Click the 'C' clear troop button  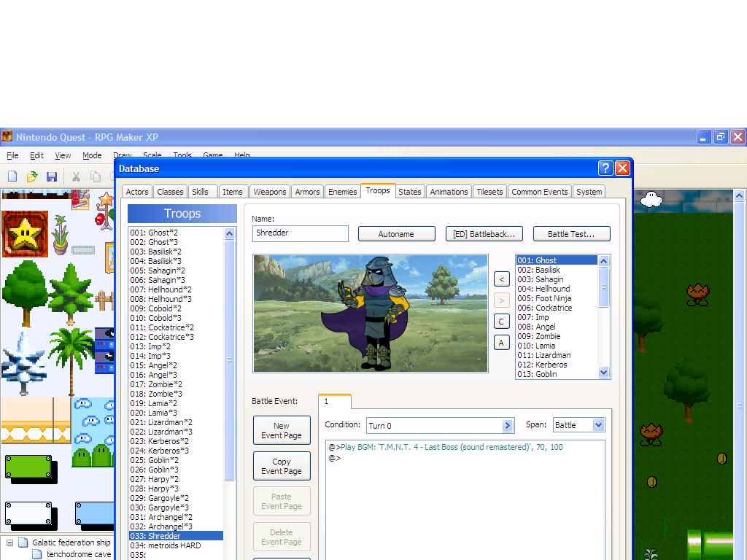[x=502, y=322]
